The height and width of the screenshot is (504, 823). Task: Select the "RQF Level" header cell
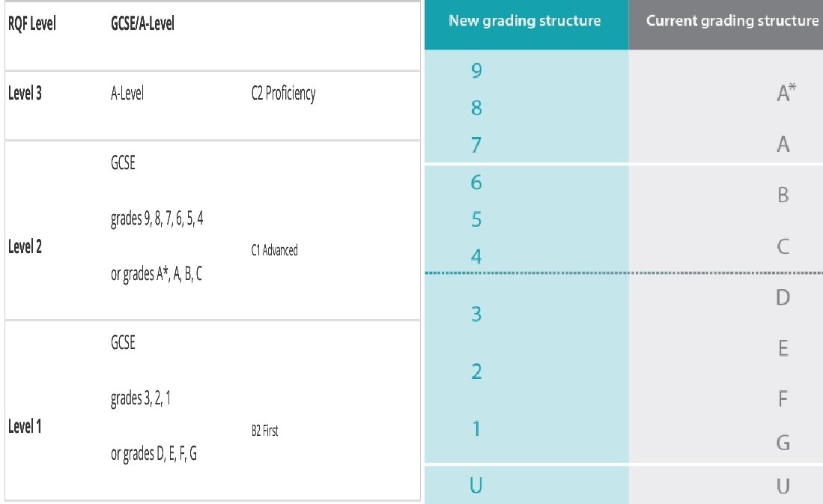point(32,23)
